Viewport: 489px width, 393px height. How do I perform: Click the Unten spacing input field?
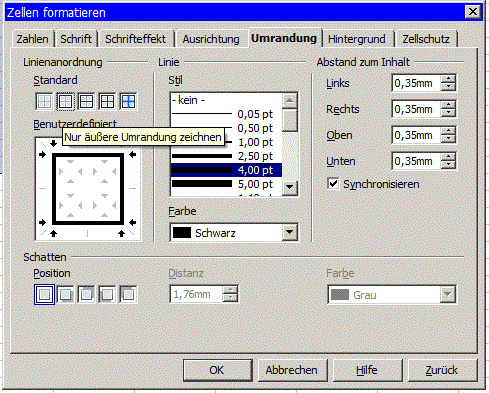click(x=416, y=161)
